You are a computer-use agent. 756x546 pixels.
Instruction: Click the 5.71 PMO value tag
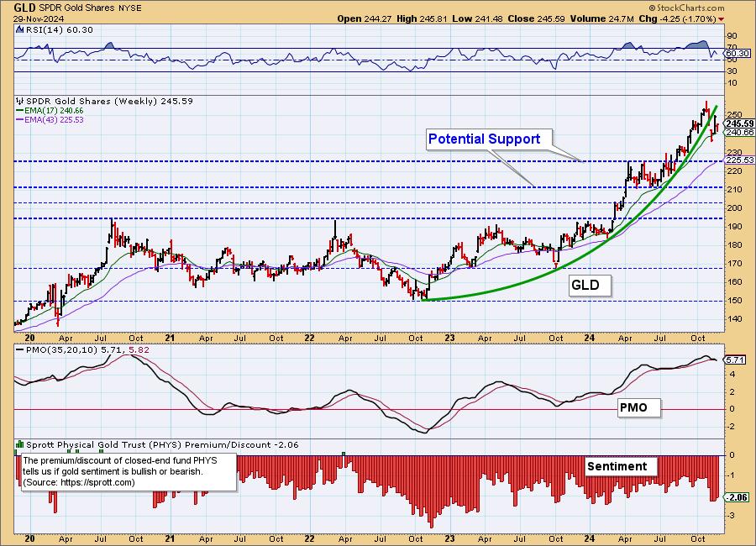tap(735, 360)
